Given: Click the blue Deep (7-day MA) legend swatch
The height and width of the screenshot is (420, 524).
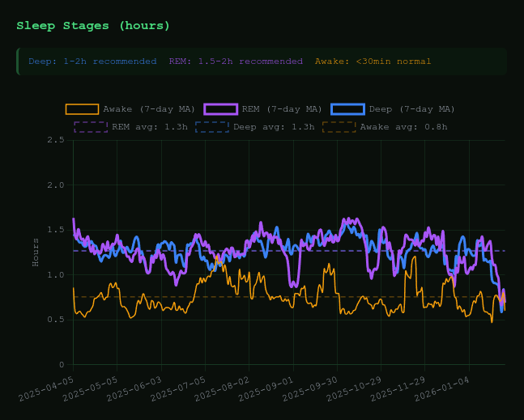Looking at the screenshot, I should [347, 109].
